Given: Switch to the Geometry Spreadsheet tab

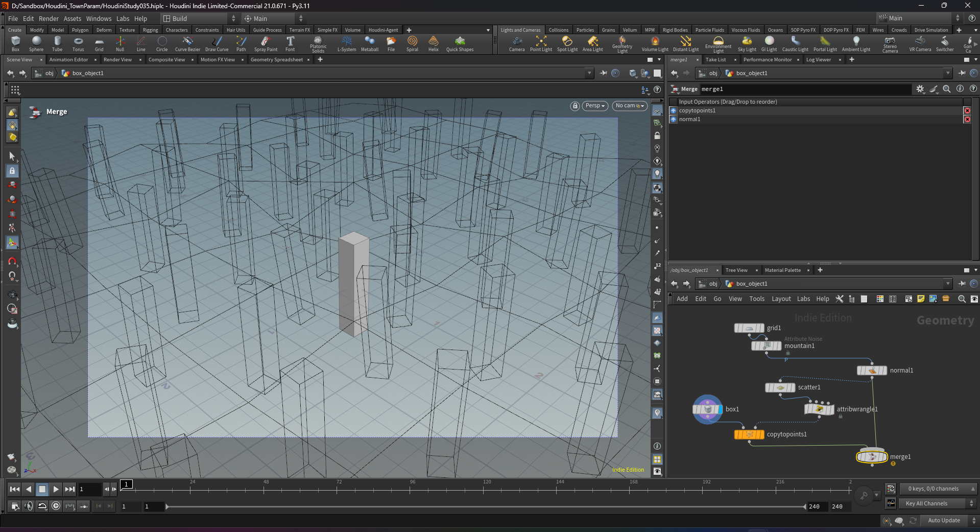Looking at the screenshot, I should pos(276,60).
